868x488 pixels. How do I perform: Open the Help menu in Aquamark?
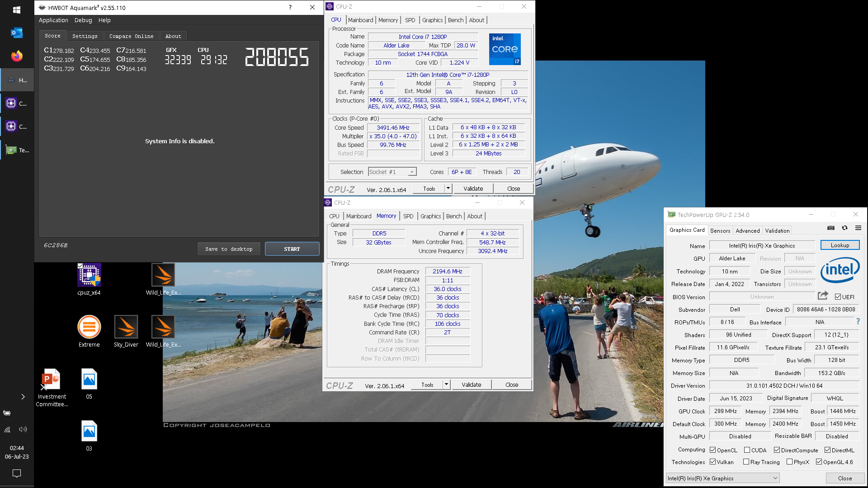click(x=104, y=20)
